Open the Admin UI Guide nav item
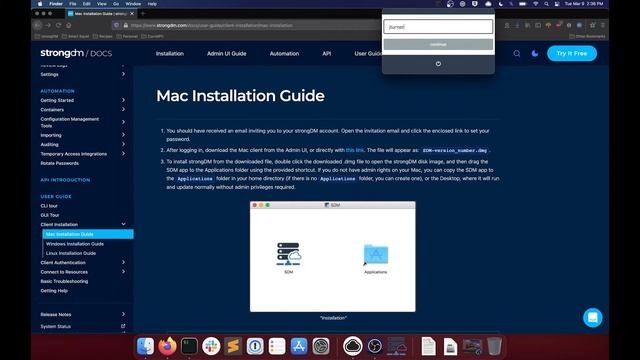The image size is (640, 360). pos(227,53)
